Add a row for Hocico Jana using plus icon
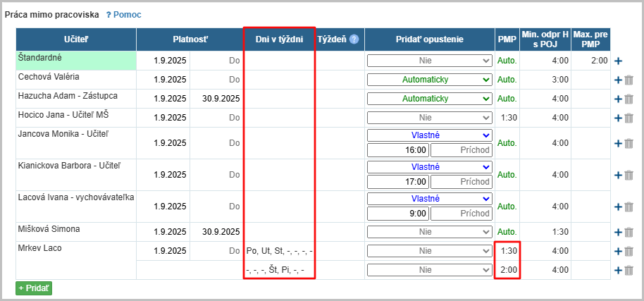The image size is (644, 301). pyautogui.click(x=618, y=118)
